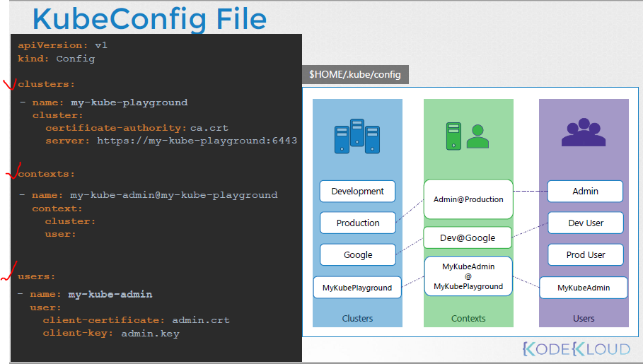The height and width of the screenshot is (364, 643).
Task: Select the Dev@Google context box
Action: (468, 237)
